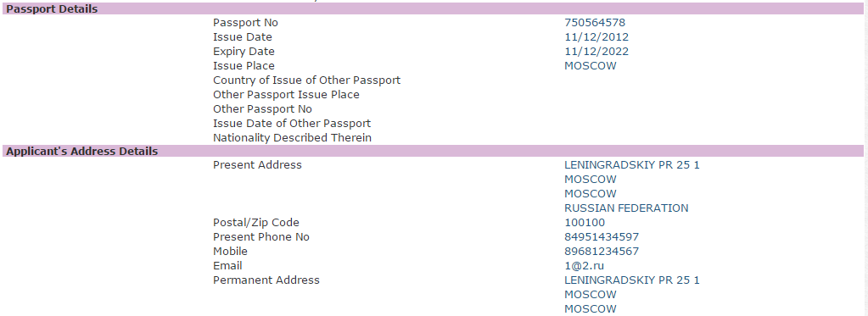868x316 pixels.
Task: Click the Issue Date of Other Passport label
Action: pyautogui.click(x=292, y=123)
